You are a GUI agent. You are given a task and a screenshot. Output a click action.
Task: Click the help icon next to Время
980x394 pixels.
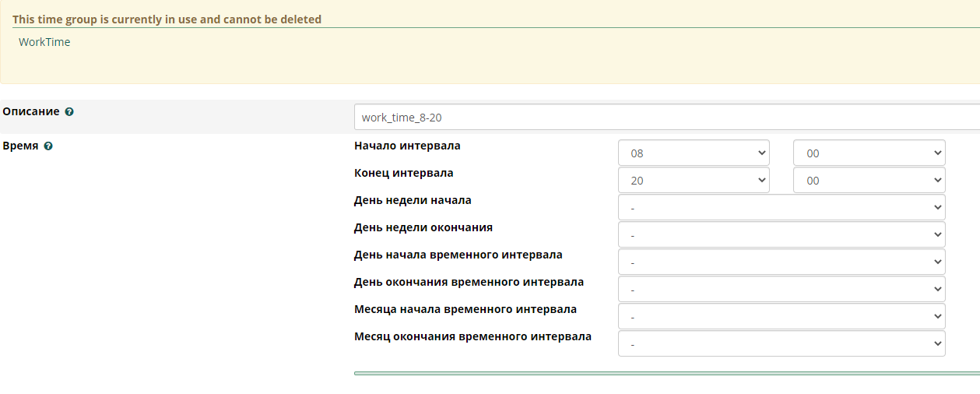coord(48,146)
